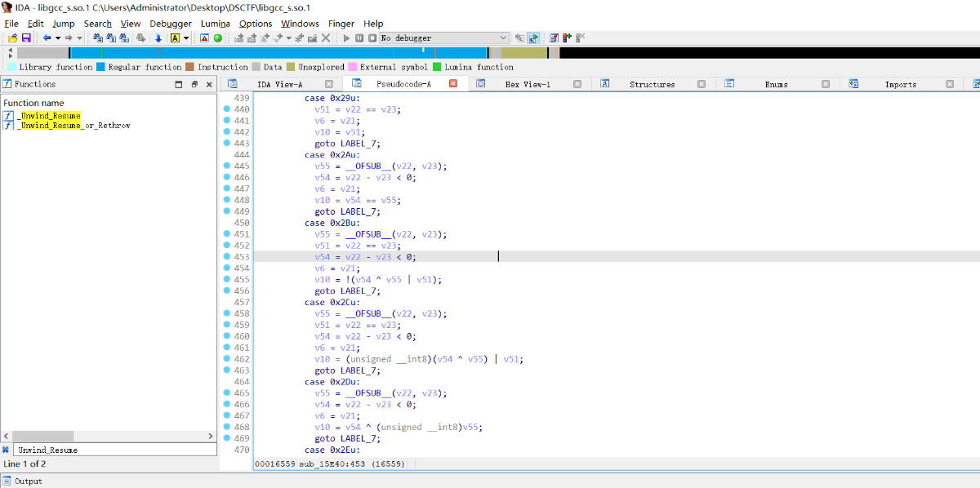Image resolution: width=980 pixels, height=488 pixels.
Task: Click the 'Function name' column header
Action: 33,103
